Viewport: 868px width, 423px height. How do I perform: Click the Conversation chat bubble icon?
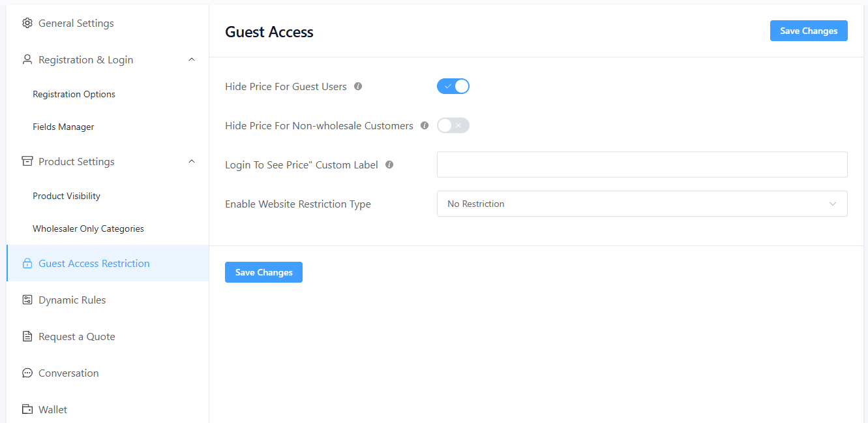tap(27, 373)
